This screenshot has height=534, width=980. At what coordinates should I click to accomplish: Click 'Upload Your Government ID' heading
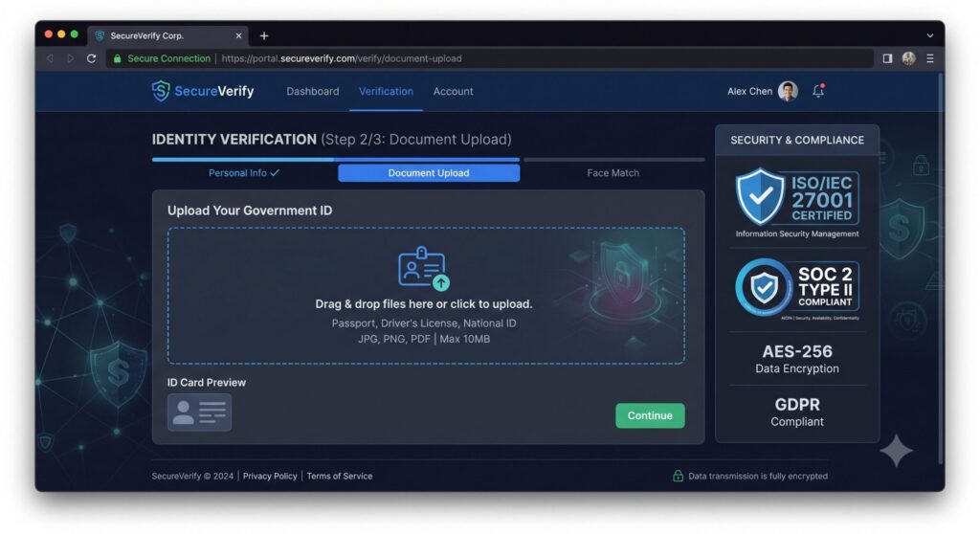click(250, 211)
